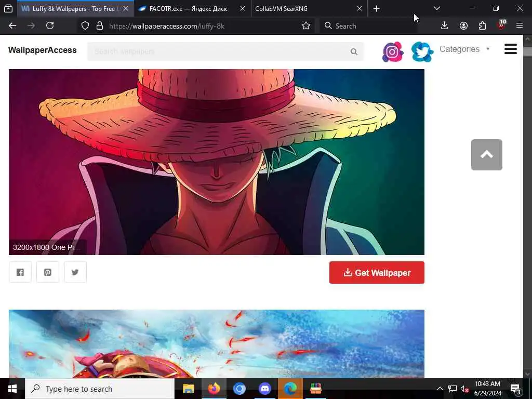This screenshot has width=532, height=399.
Task: Share the wallpaper on Facebook
Action: pyautogui.click(x=20, y=272)
